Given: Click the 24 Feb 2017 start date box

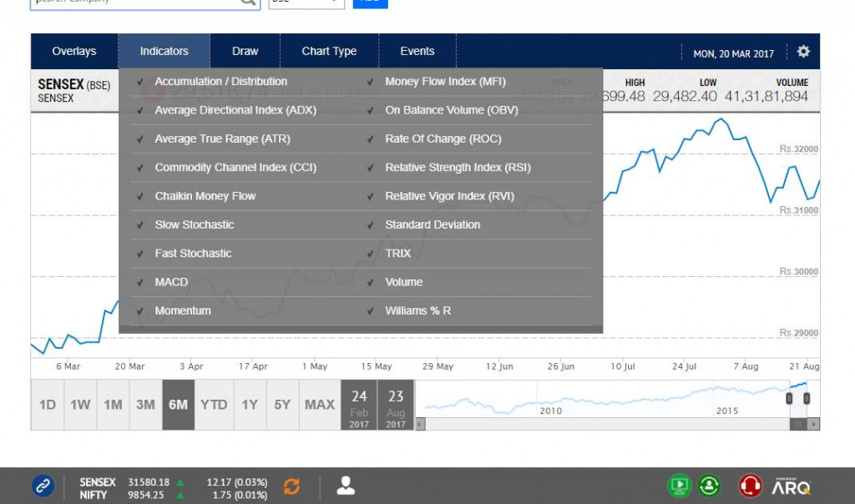Looking at the screenshot, I should coord(359,405).
